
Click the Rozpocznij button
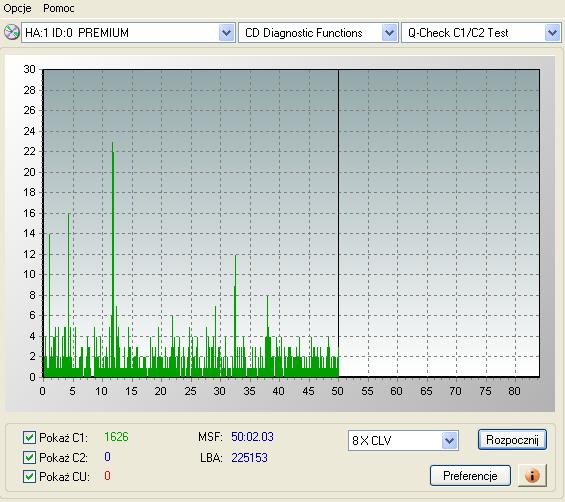512,440
